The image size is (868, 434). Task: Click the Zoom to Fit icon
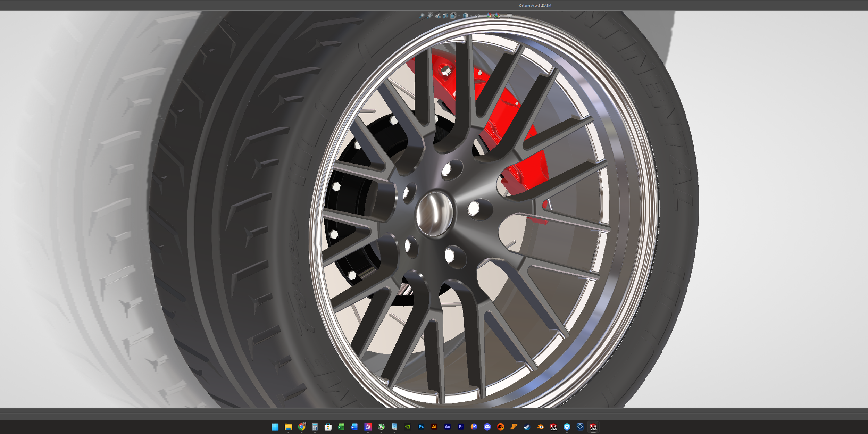pyautogui.click(x=422, y=16)
